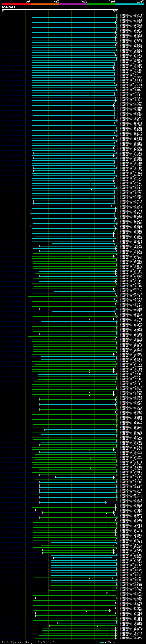The image size is (146, 644).
Task: Open the UniRef100_A8HJ55 hit label
Action: (131, 565)
